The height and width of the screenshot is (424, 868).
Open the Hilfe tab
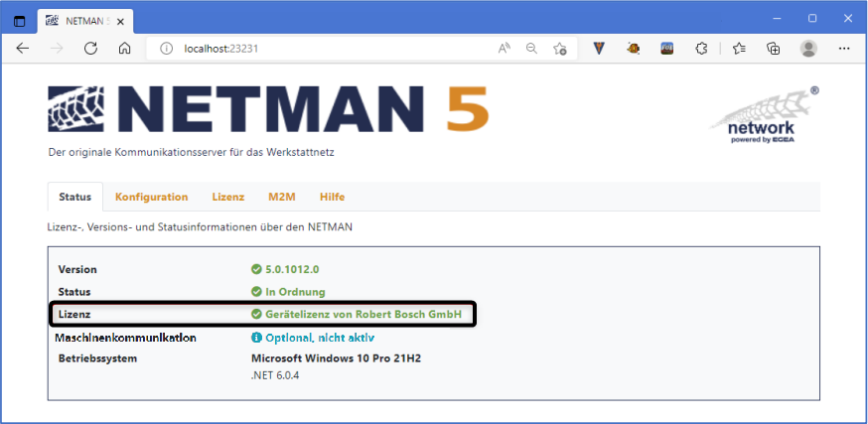pos(332,197)
